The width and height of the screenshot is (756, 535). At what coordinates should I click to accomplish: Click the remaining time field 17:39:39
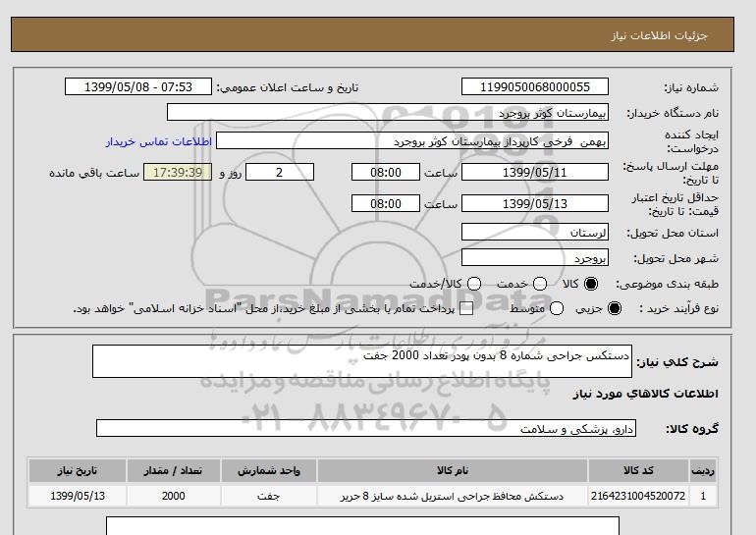tap(178, 172)
